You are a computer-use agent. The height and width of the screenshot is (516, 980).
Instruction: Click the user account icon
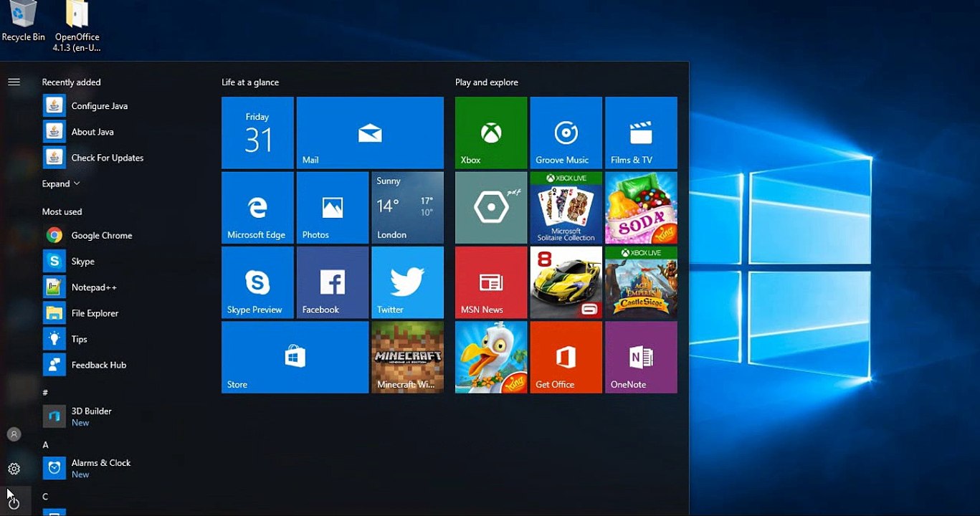(x=14, y=434)
